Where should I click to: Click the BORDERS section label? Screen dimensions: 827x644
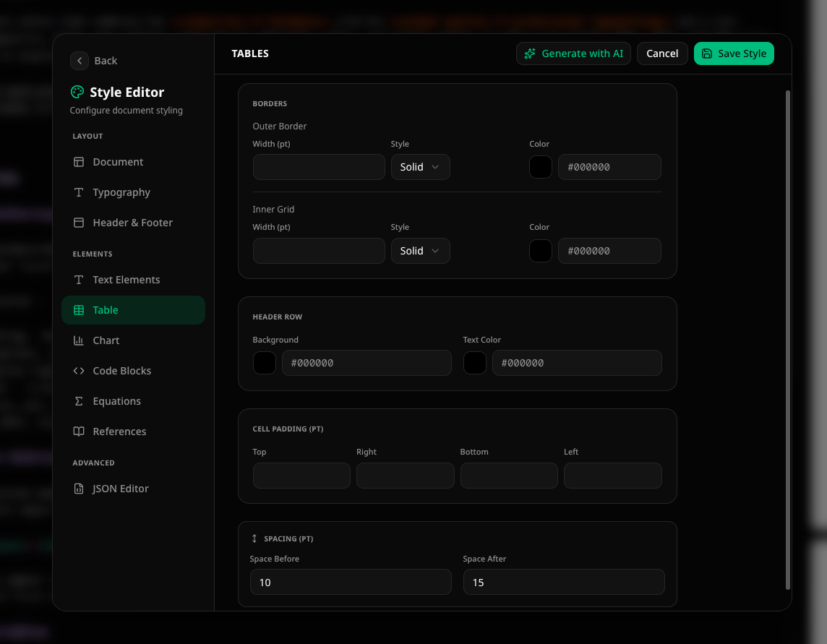point(270,103)
